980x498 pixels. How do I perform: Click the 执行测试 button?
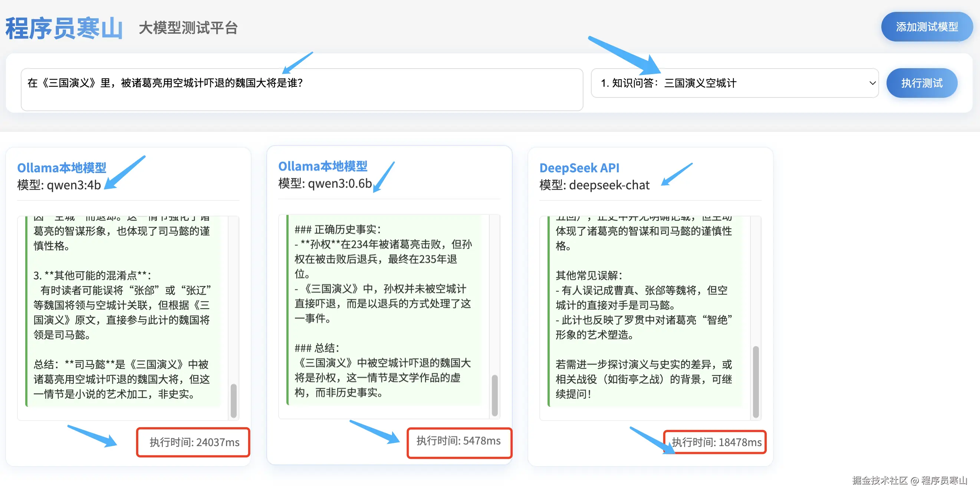pos(921,83)
